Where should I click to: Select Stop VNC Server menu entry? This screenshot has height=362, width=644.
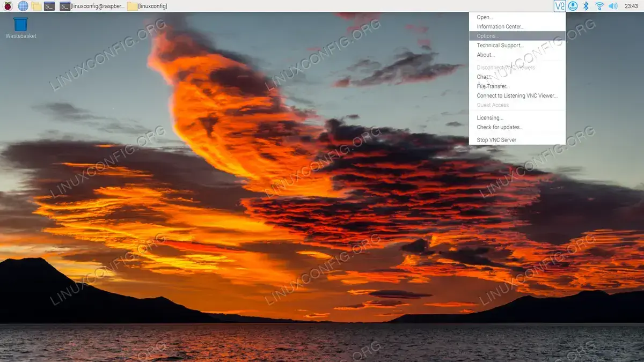click(517, 140)
